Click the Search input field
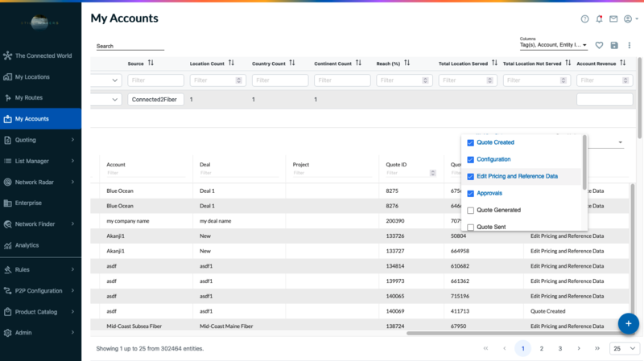The image size is (644, 361). click(x=130, y=47)
